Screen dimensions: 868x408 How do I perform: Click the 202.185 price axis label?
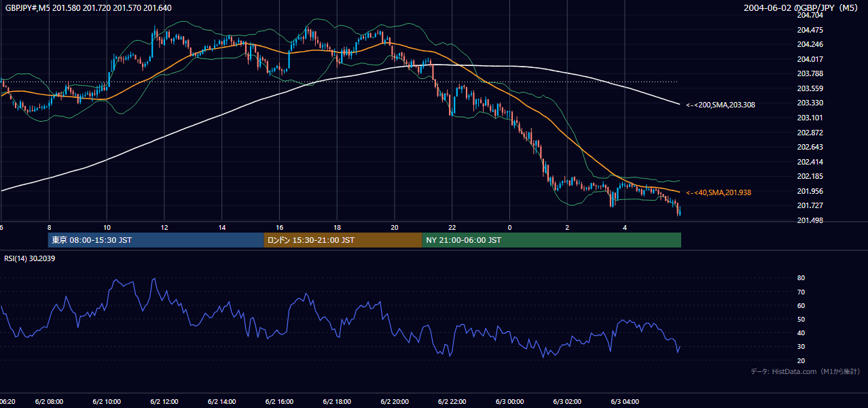[x=810, y=177]
